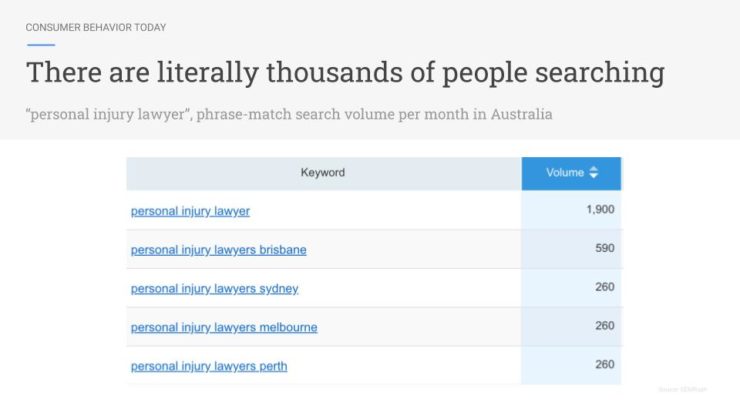This screenshot has width=740, height=416.
Task: Open 'personal injury lawyers brisbane' link
Action: [x=219, y=250]
